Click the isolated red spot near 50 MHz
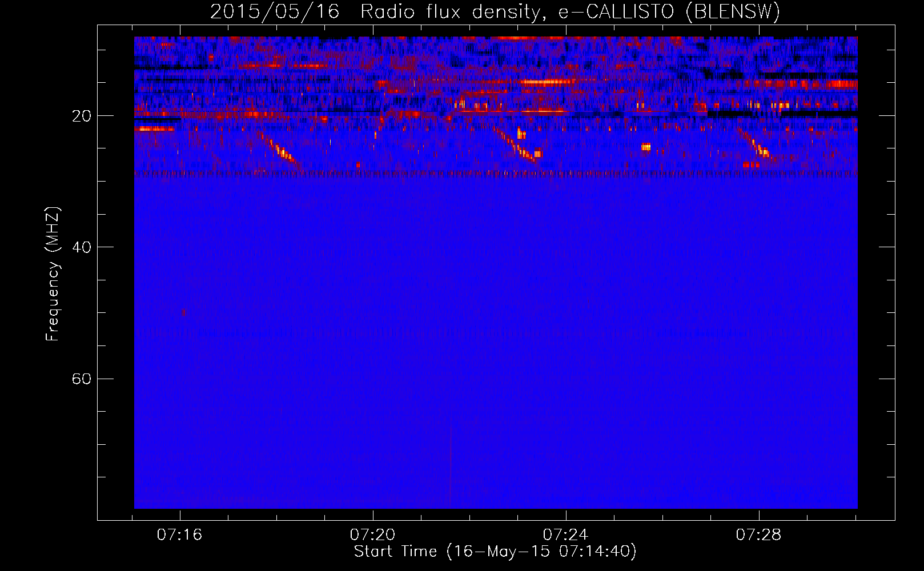The width and height of the screenshot is (924, 571). pyautogui.click(x=183, y=312)
